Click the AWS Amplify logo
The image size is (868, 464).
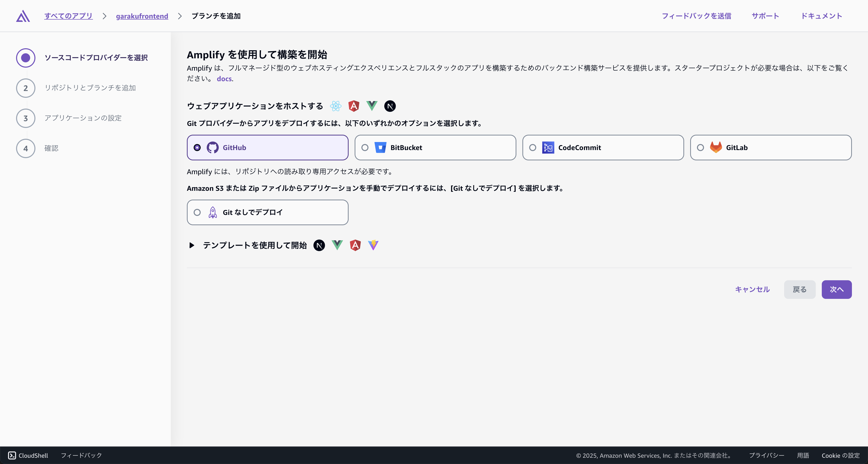click(x=23, y=16)
